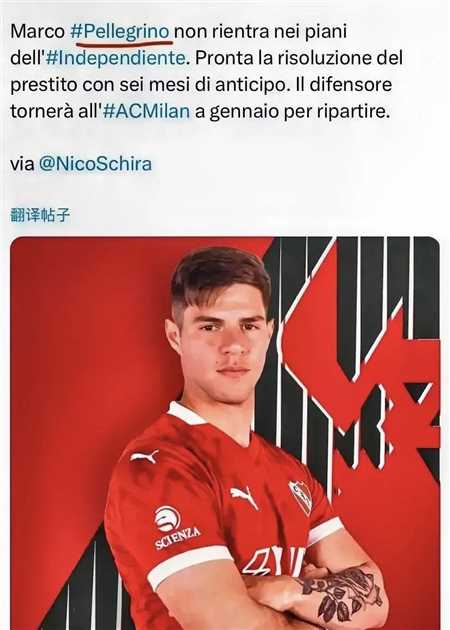
Task: Click the word "prestito" in the post
Action: [43, 86]
